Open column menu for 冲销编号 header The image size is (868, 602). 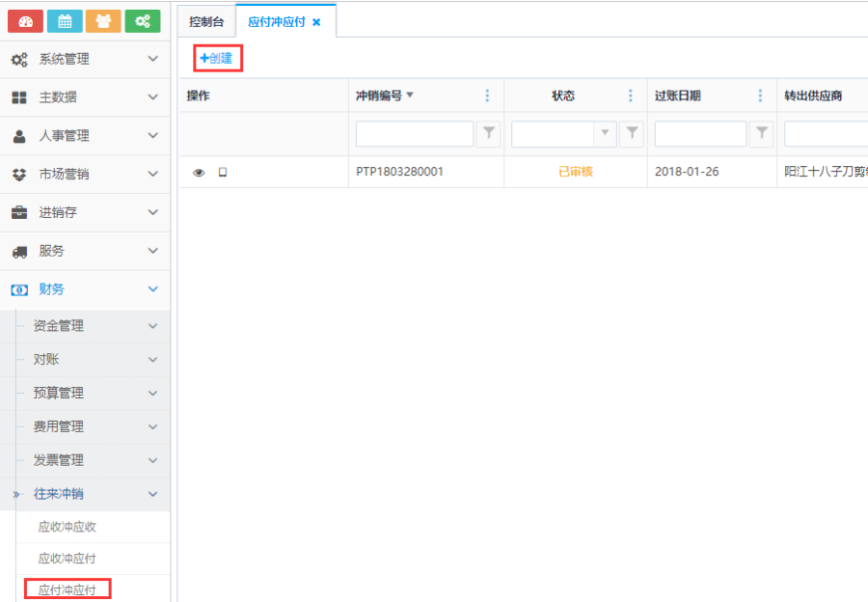(x=487, y=96)
